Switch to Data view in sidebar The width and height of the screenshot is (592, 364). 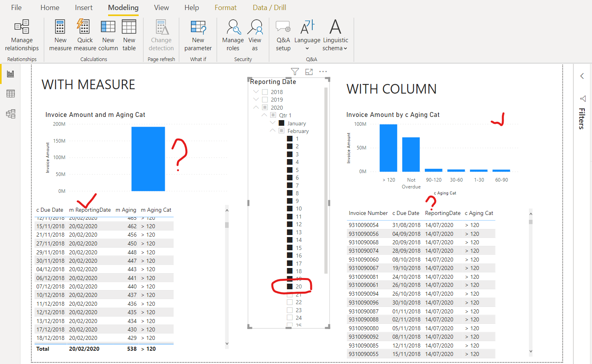[10, 94]
